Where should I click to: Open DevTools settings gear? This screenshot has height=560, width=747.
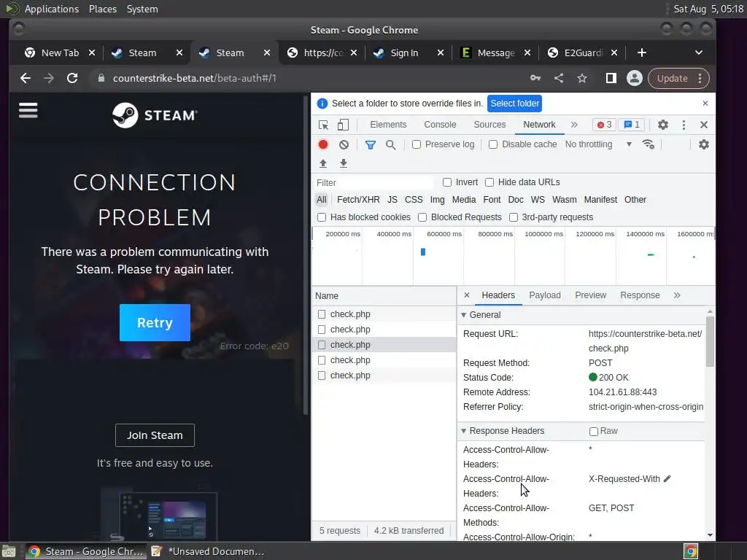(662, 125)
